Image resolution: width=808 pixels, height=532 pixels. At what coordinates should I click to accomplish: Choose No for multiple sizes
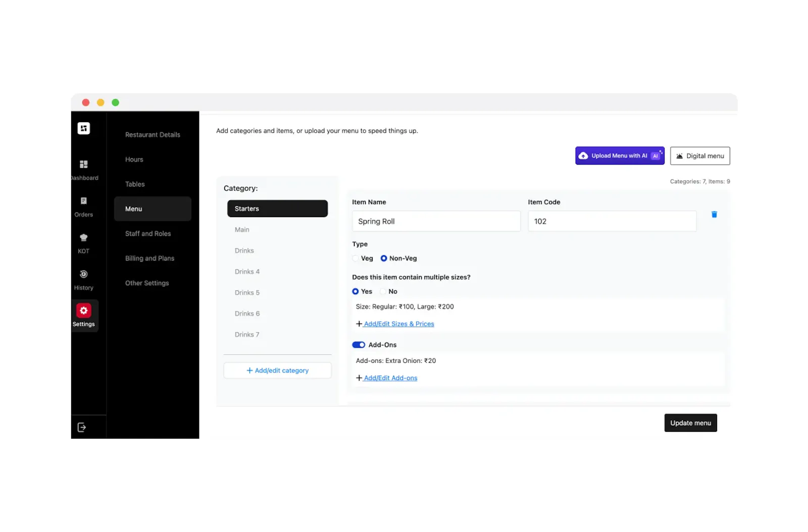coord(383,292)
